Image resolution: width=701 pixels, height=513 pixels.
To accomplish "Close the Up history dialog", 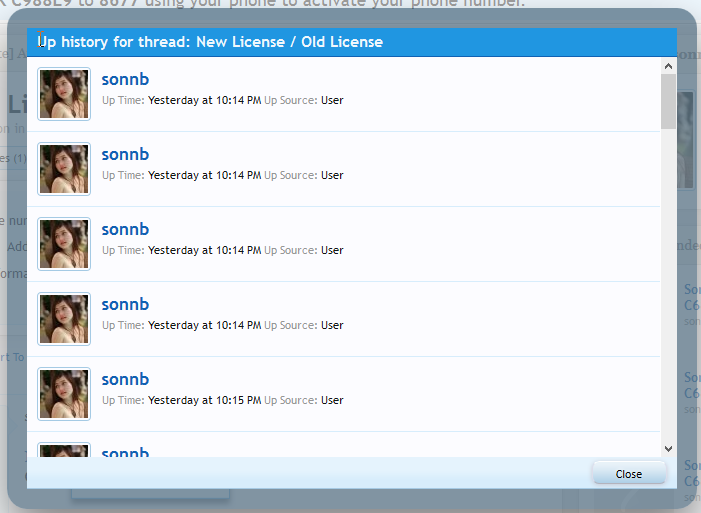I will click(628, 474).
